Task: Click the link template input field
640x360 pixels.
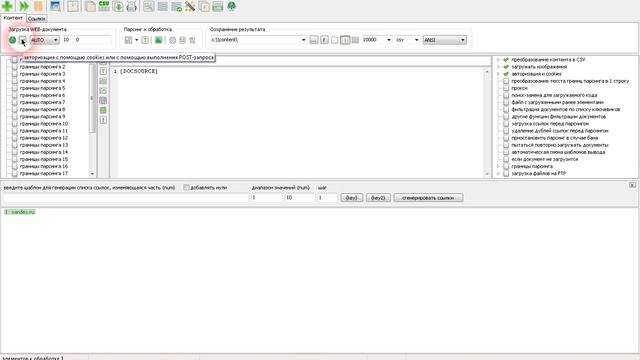Action: 126,198
